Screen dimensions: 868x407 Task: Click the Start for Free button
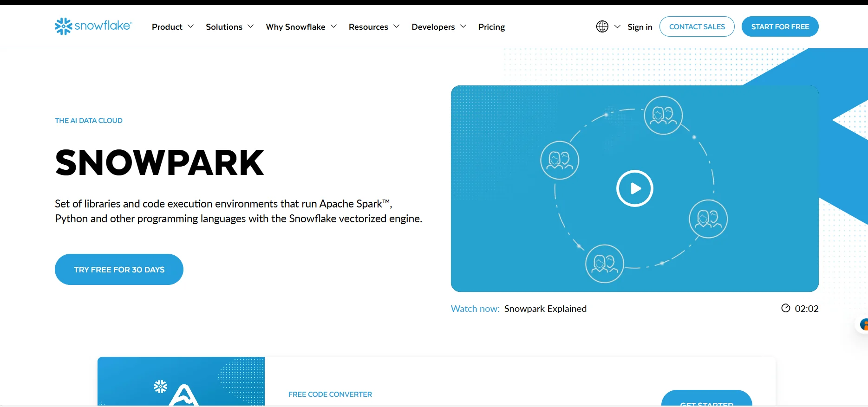[780, 26]
